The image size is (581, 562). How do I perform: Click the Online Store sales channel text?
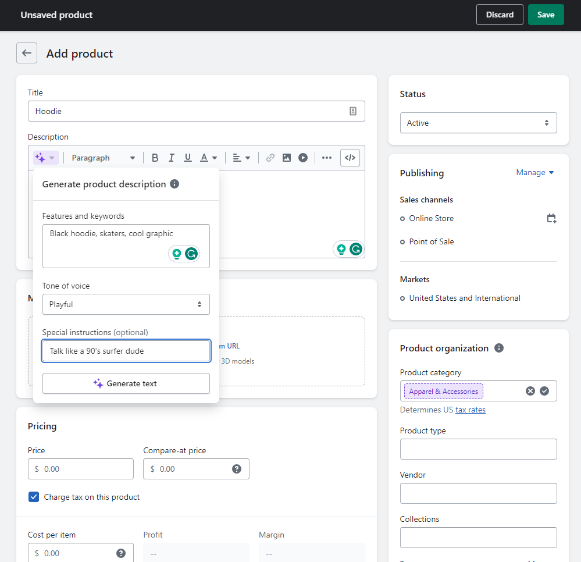431,218
